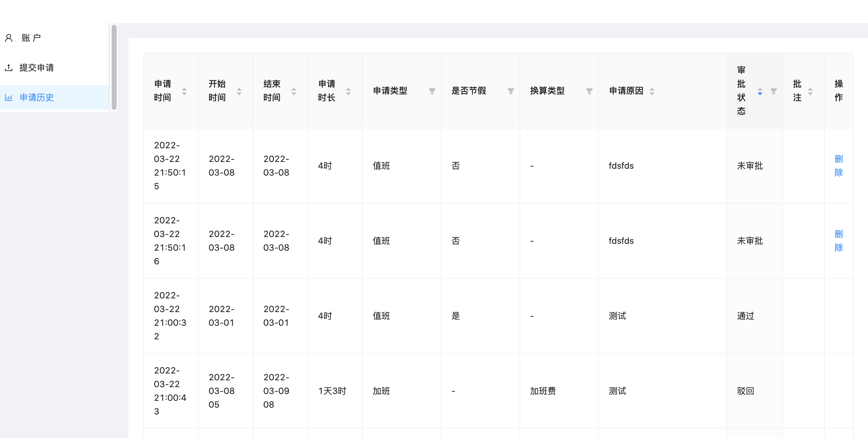Image resolution: width=868 pixels, height=438 pixels.
Task: Sort by 申请时长 using sorter arrows
Action: [x=348, y=91]
